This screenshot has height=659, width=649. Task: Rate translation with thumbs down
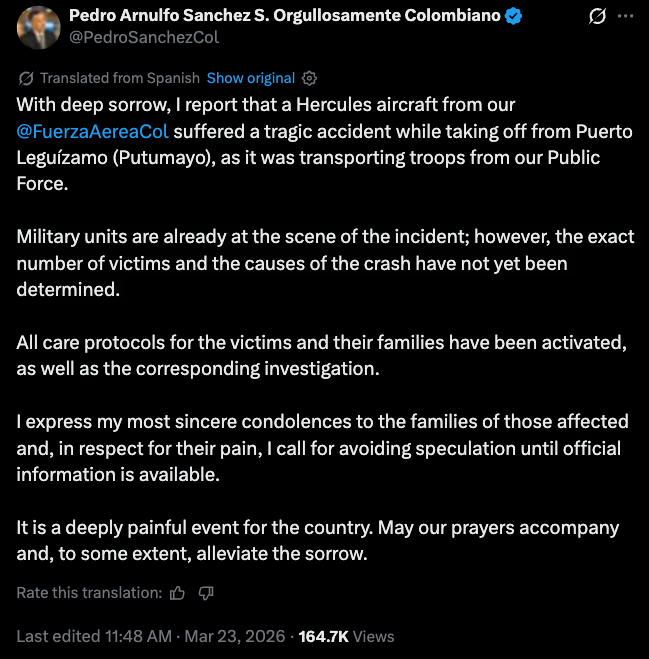point(206,593)
